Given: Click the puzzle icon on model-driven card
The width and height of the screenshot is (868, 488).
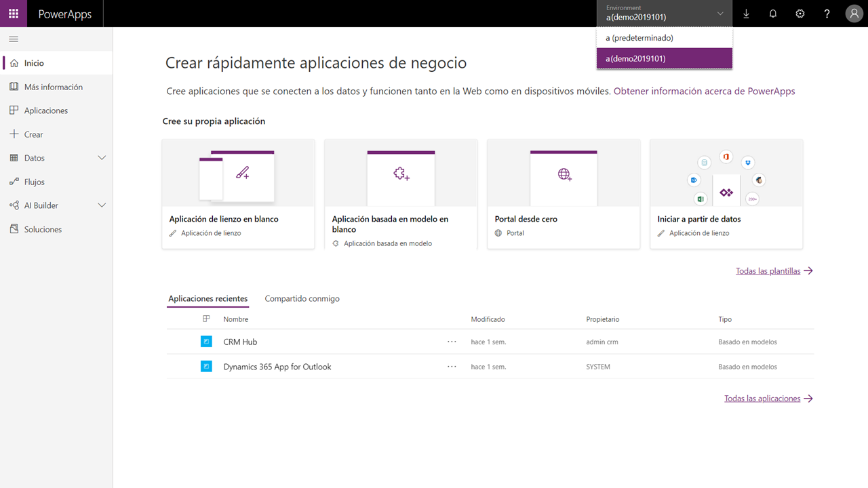Looking at the screenshot, I should coord(401,174).
